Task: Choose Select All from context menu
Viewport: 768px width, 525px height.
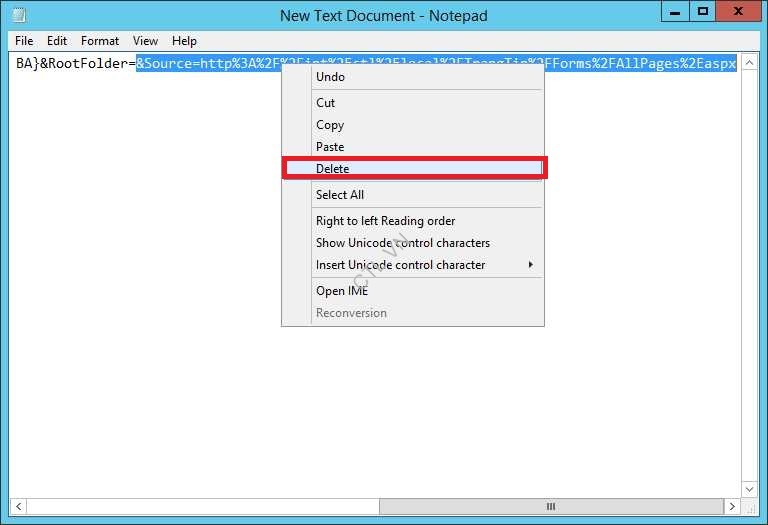Action: [340, 195]
